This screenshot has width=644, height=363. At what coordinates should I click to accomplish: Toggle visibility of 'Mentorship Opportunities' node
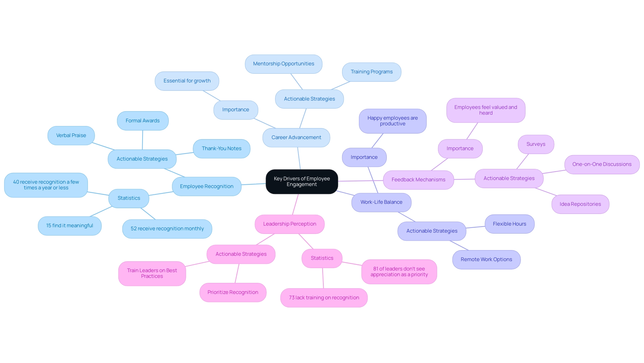click(283, 63)
